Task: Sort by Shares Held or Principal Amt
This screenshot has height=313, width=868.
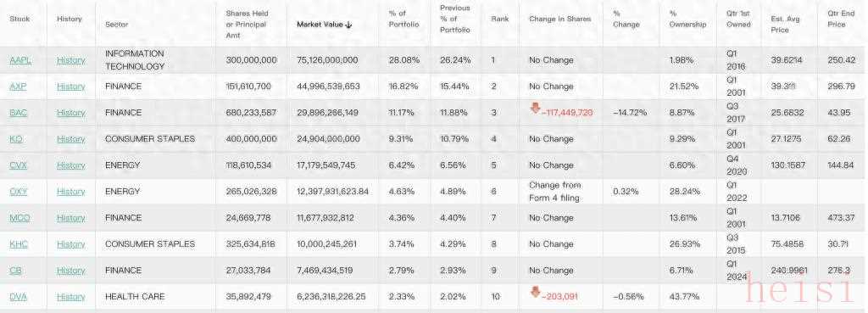Action: coord(247,25)
